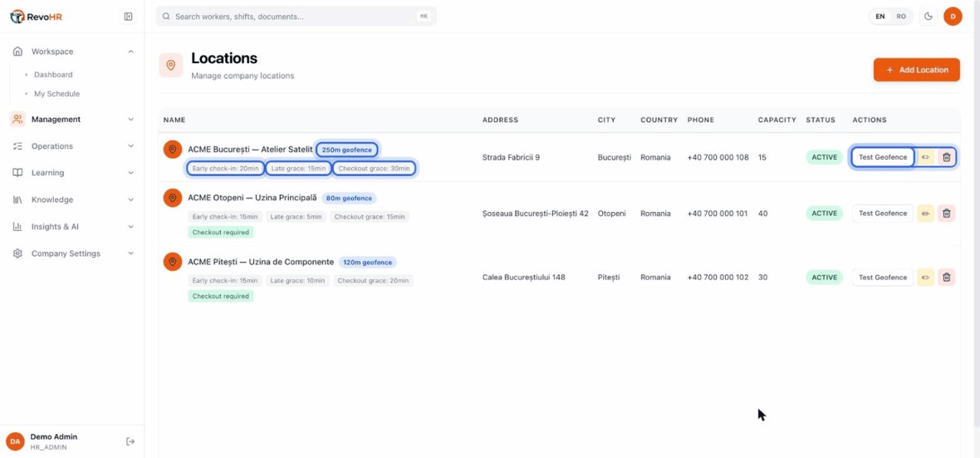Expand the Company Settings section

[73, 254]
